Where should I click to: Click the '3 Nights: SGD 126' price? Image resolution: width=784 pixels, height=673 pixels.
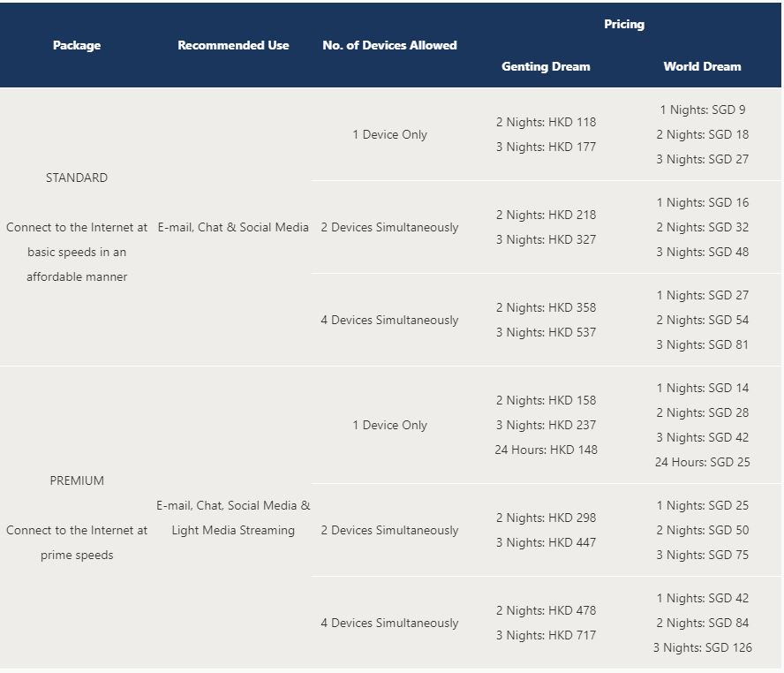click(703, 648)
